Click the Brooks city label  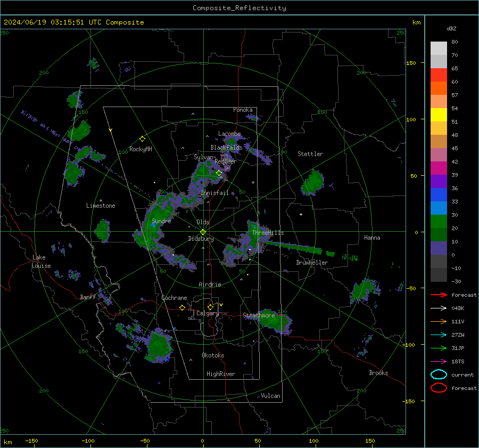pyautogui.click(x=378, y=373)
